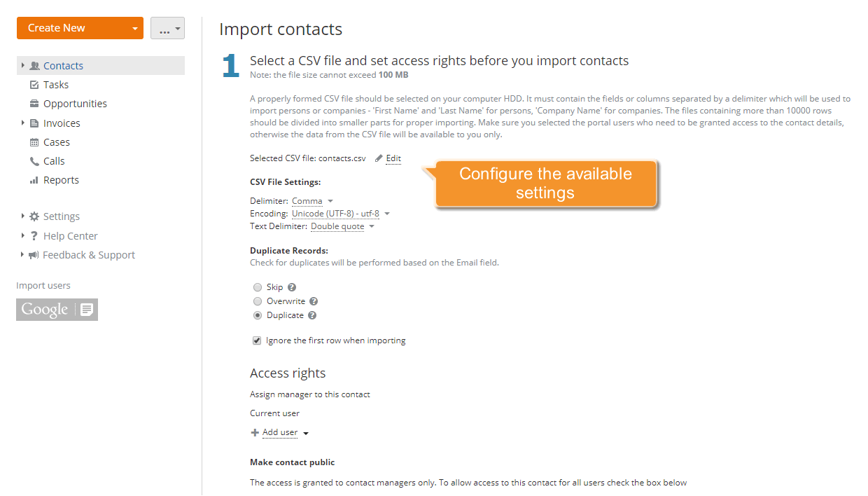Choose the Overwrite duplicate records option
The width and height of the screenshot is (868, 496).
click(x=258, y=301)
